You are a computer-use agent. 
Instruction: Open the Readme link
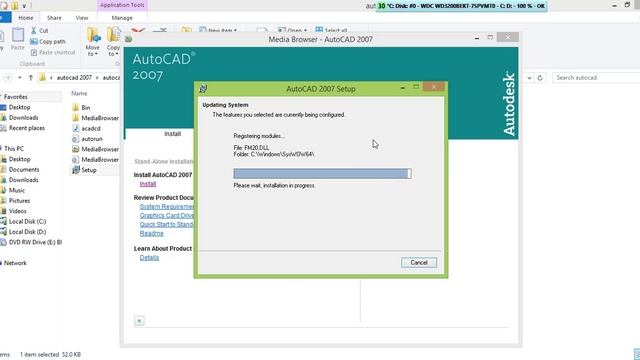coord(151,233)
